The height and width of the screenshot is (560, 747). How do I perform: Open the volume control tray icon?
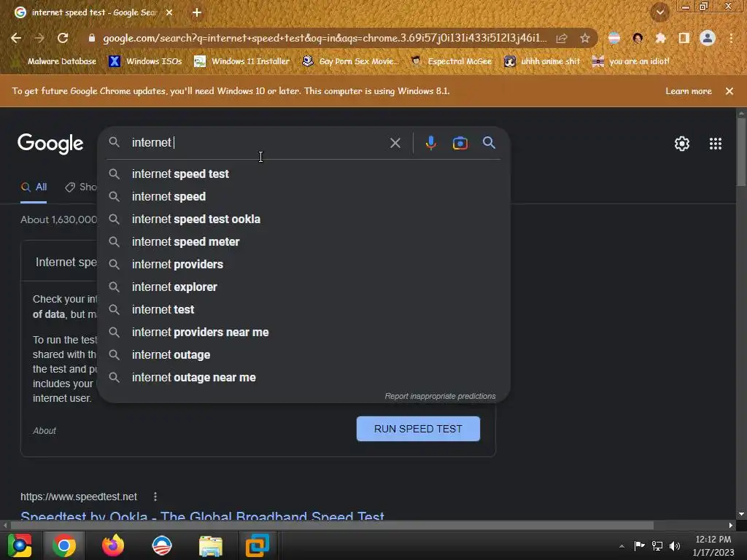(675, 545)
